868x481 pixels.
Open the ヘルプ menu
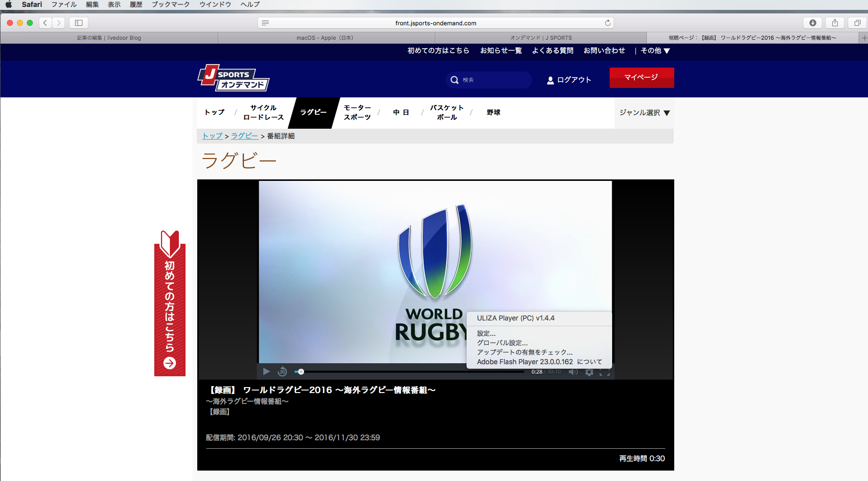click(x=250, y=4)
